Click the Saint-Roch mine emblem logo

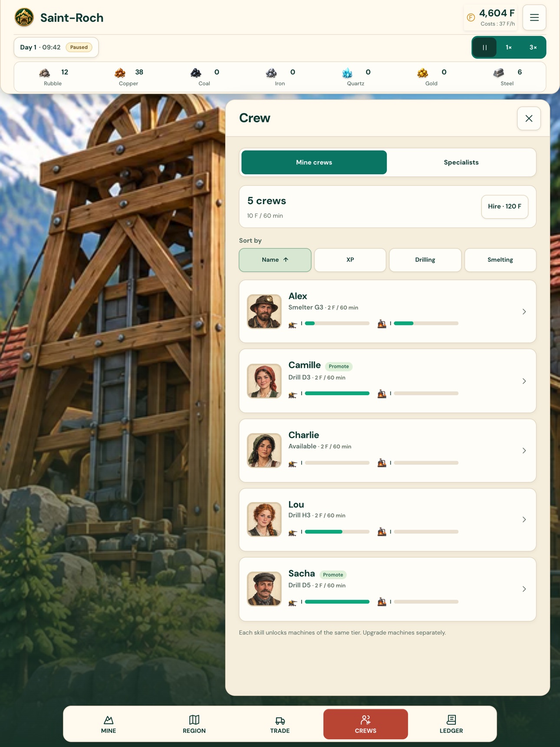point(24,18)
